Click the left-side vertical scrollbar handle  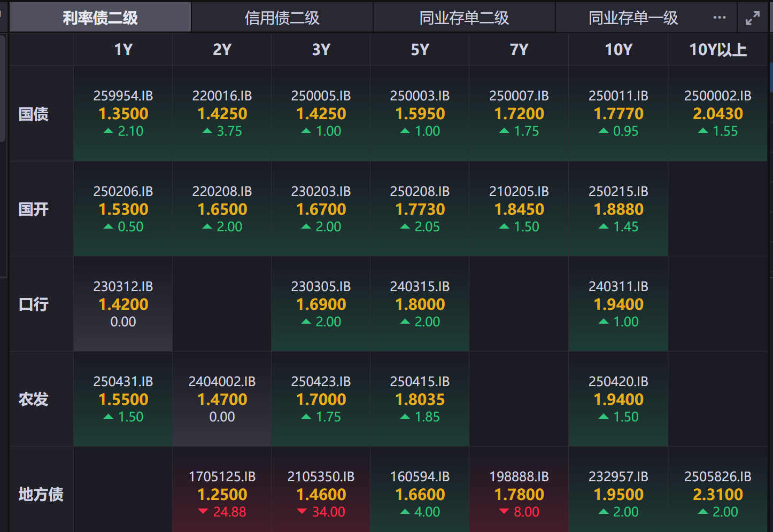coord(3,88)
